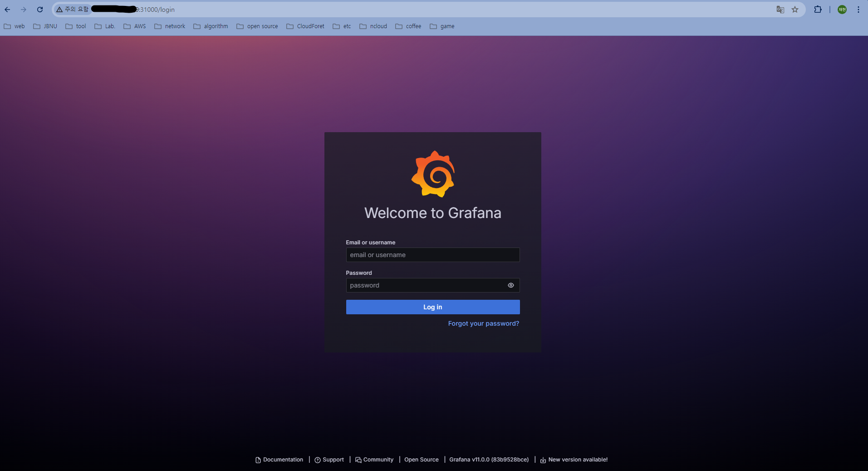Click Grafana v11.0.0 version link
868x471 pixels.
pyautogui.click(x=489, y=460)
